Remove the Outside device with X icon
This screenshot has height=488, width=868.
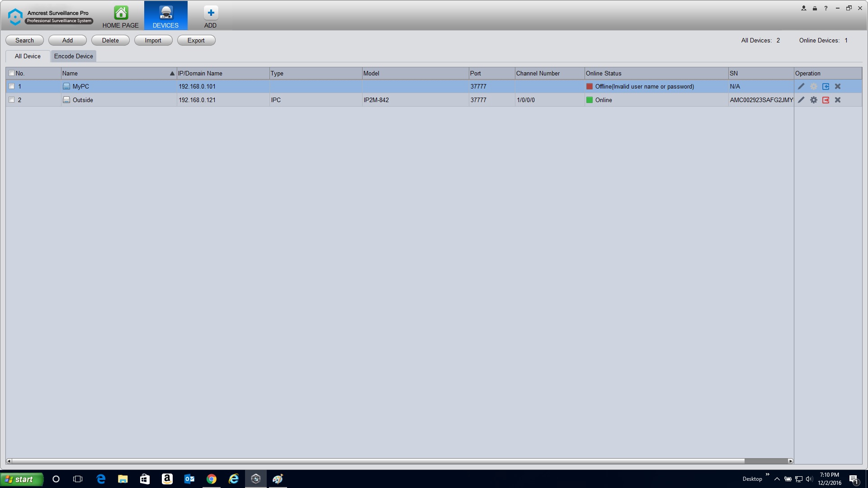coord(838,100)
